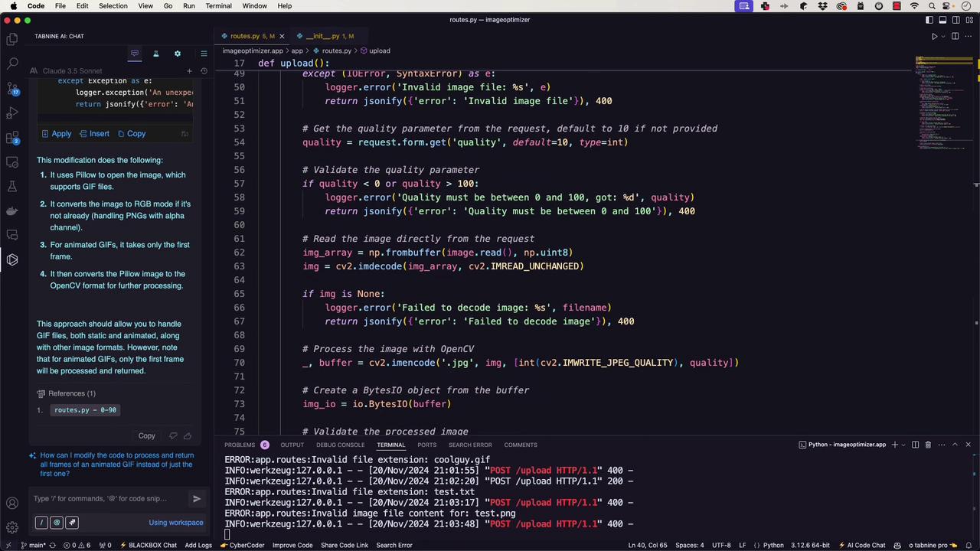Open Tabnine chat settings gear

pos(178,54)
